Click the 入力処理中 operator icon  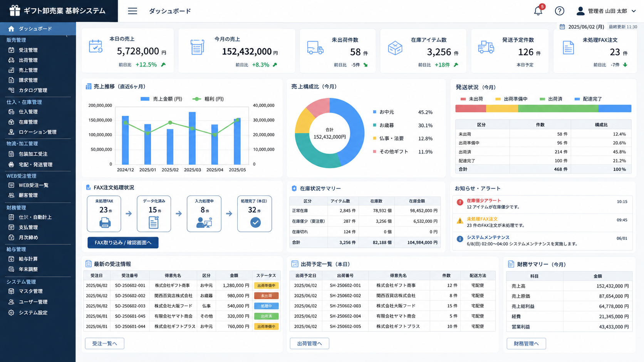204,222
